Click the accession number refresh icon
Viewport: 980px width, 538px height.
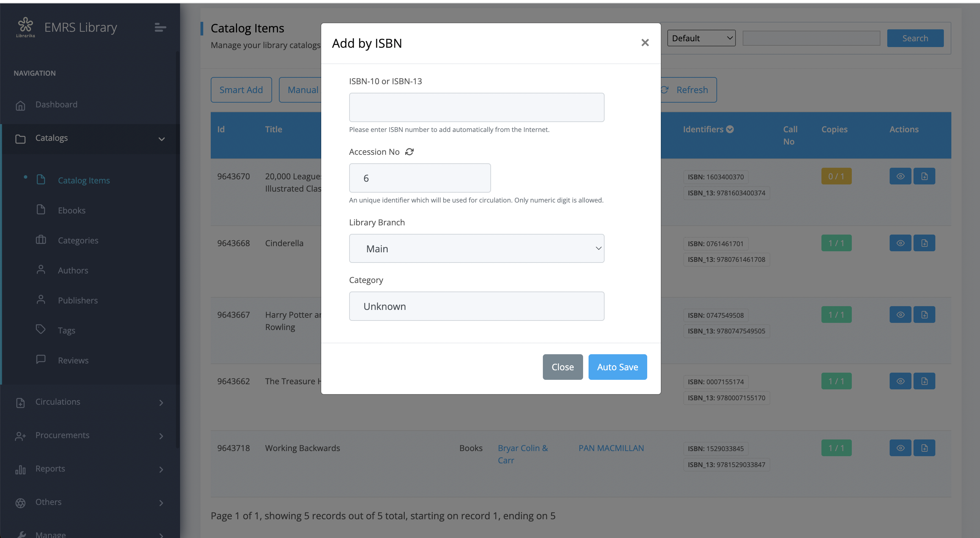[409, 152]
